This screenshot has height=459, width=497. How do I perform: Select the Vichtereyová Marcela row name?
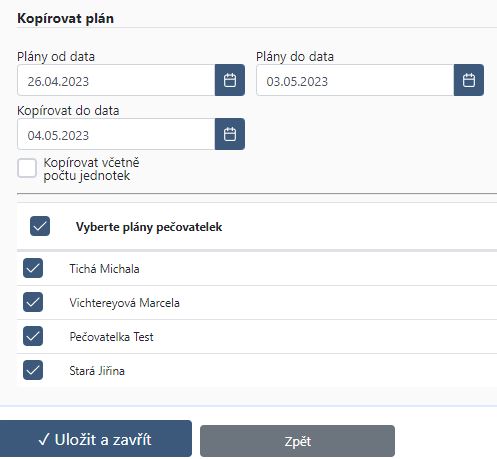click(124, 303)
